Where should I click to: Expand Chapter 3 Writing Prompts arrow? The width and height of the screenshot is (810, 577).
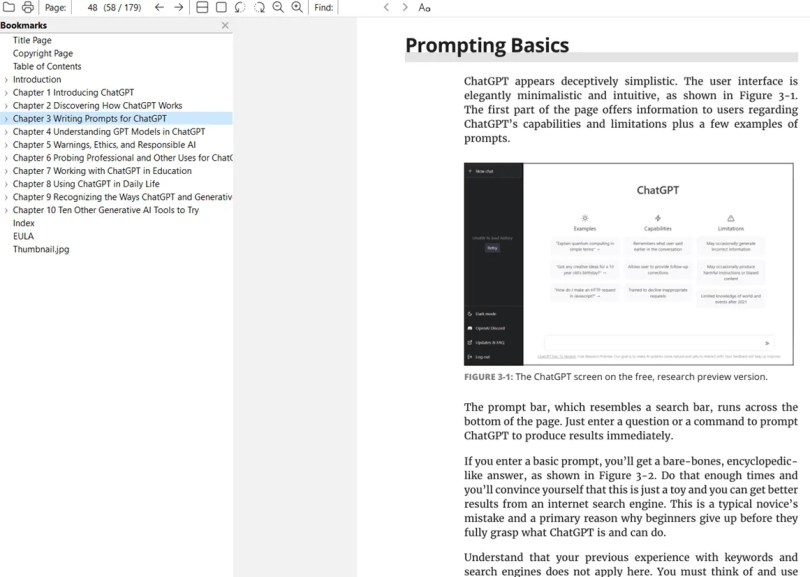pos(6,119)
